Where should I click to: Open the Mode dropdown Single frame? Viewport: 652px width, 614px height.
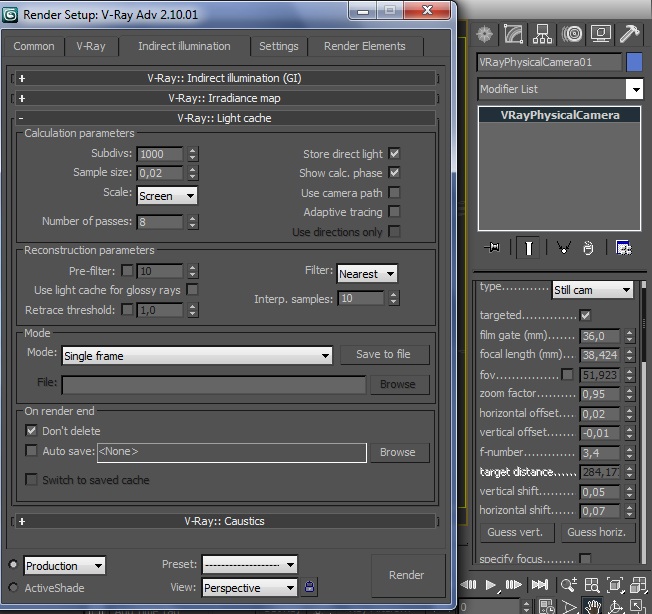pyautogui.click(x=197, y=355)
